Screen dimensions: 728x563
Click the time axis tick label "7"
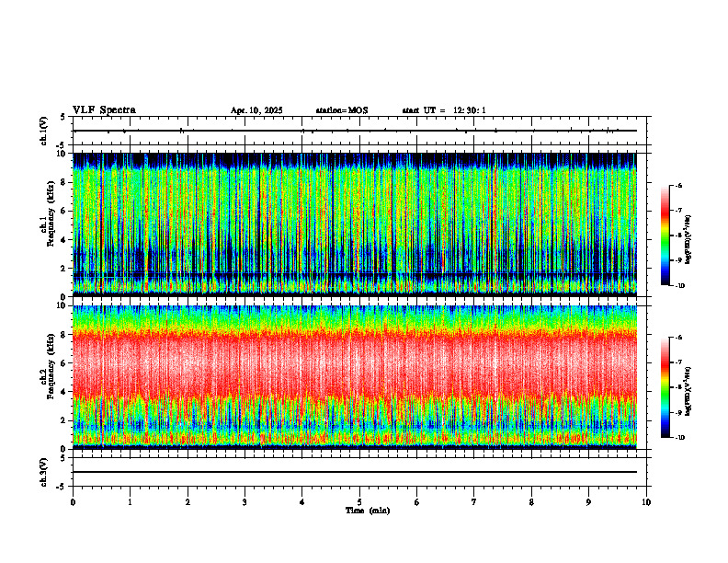click(x=474, y=502)
